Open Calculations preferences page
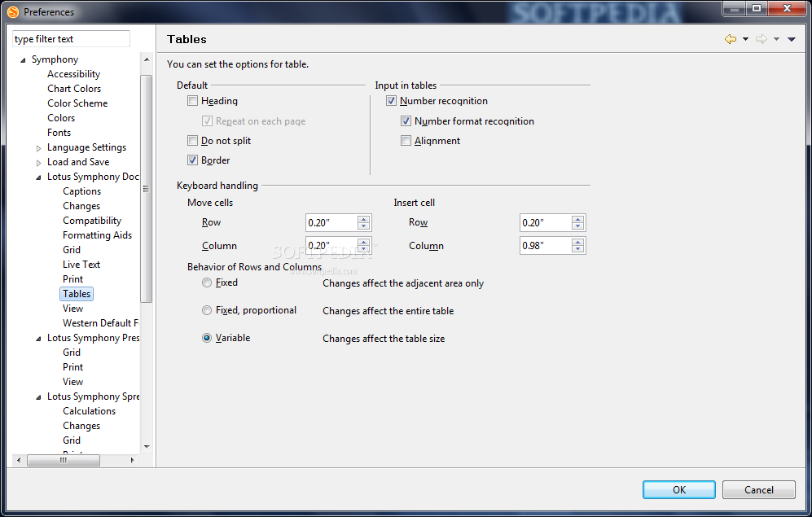The width and height of the screenshot is (812, 517). (89, 411)
